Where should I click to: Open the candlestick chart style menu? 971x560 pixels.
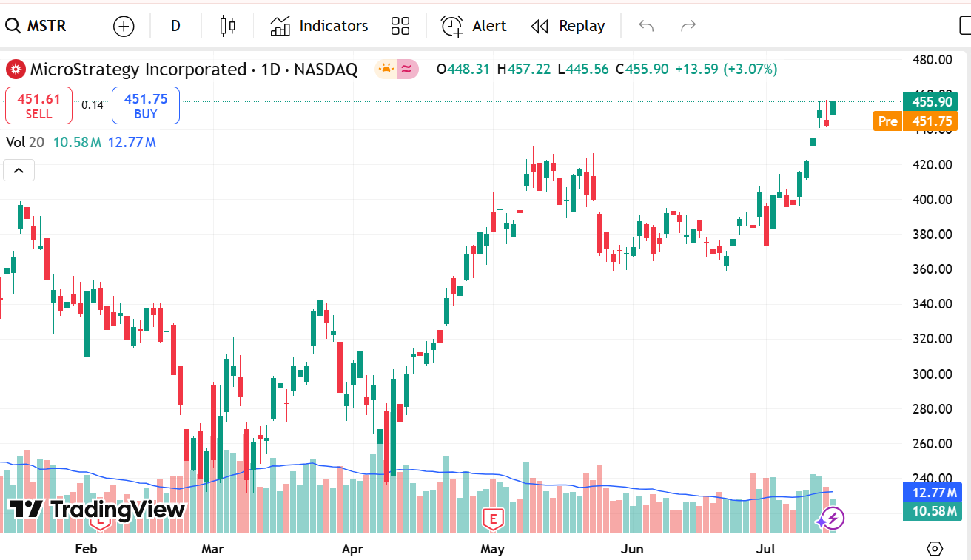click(228, 26)
